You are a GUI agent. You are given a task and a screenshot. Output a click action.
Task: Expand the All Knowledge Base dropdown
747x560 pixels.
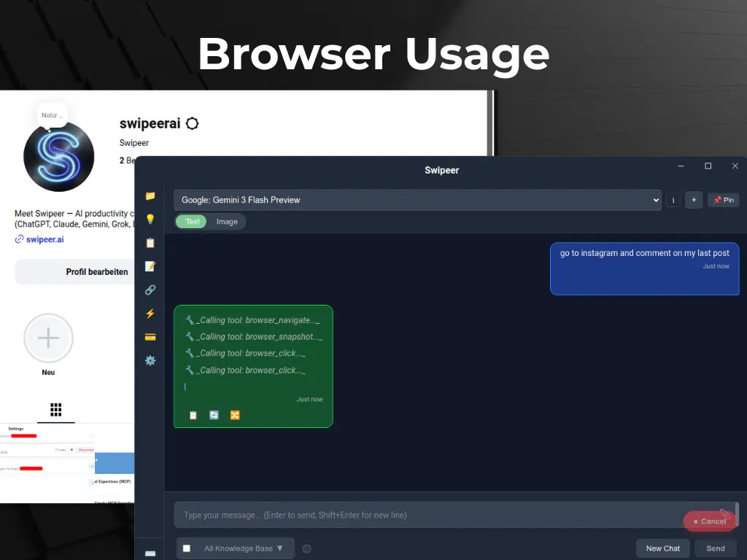pos(244,548)
